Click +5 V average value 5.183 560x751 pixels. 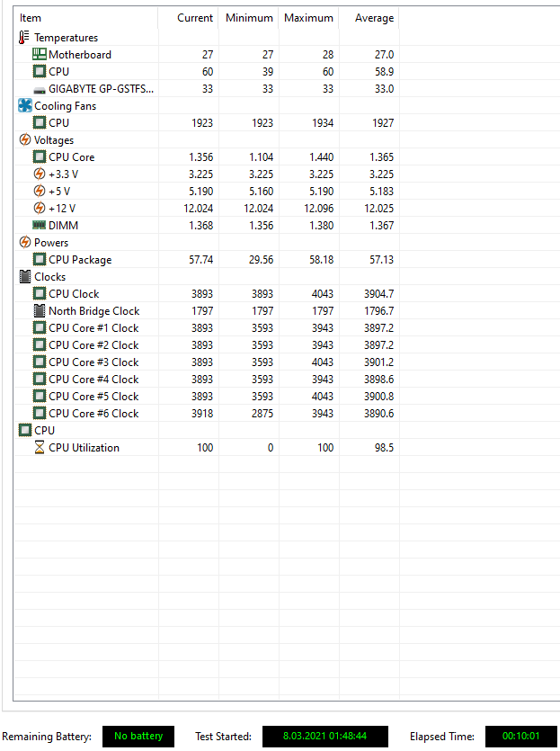(381, 191)
